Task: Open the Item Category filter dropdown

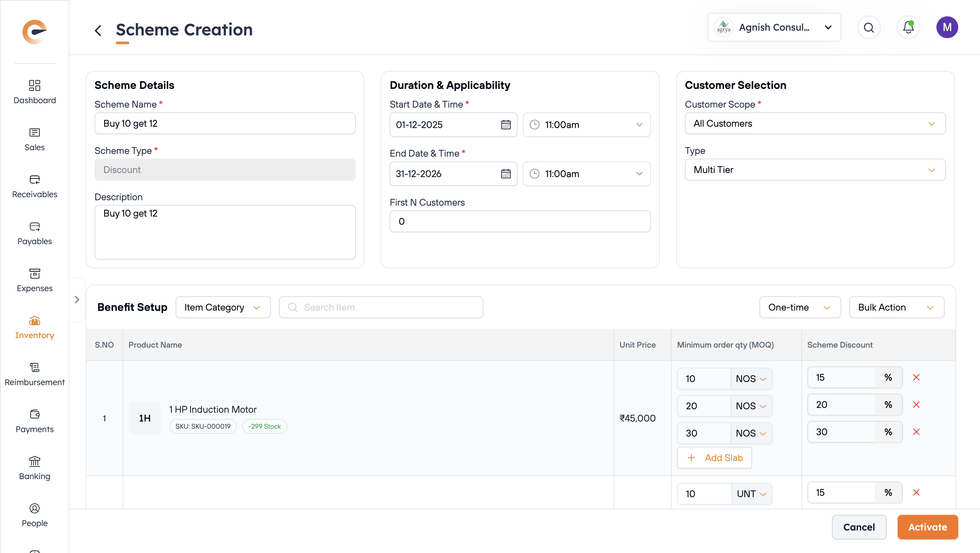Action: pos(223,307)
